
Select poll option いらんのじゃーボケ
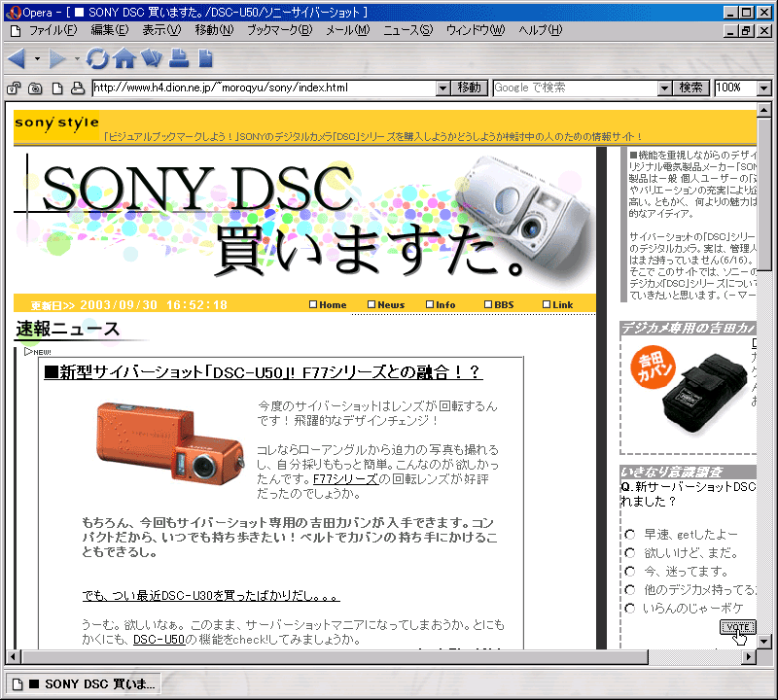630,608
